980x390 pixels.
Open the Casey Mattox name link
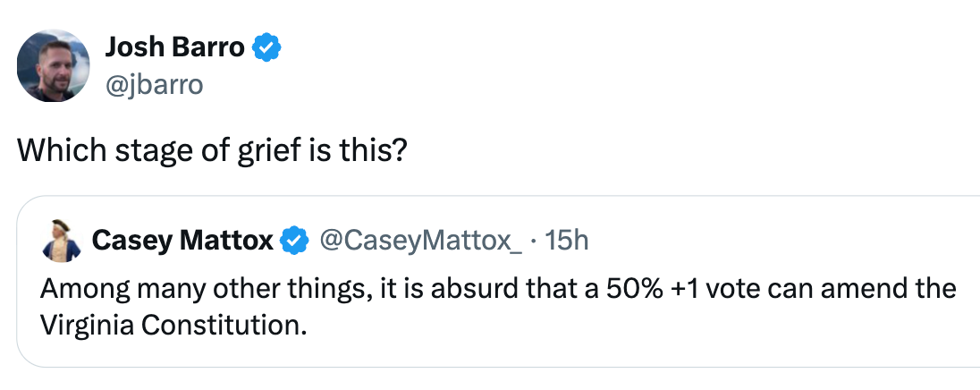click(x=182, y=241)
